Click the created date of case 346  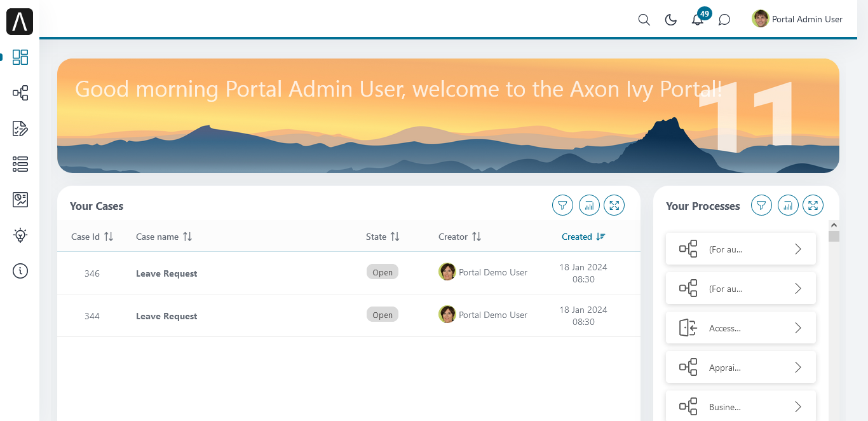coord(583,273)
